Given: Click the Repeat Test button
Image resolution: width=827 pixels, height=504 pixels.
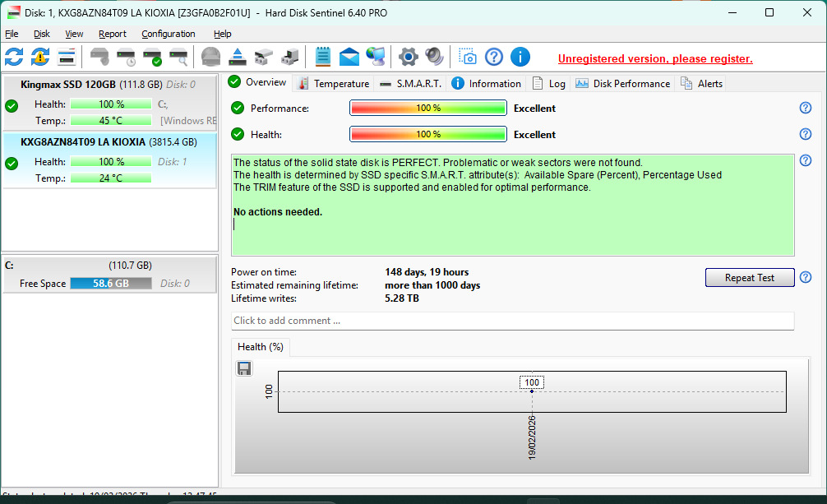Looking at the screenshot, I should pyautogui.click(x=750, y=278).
